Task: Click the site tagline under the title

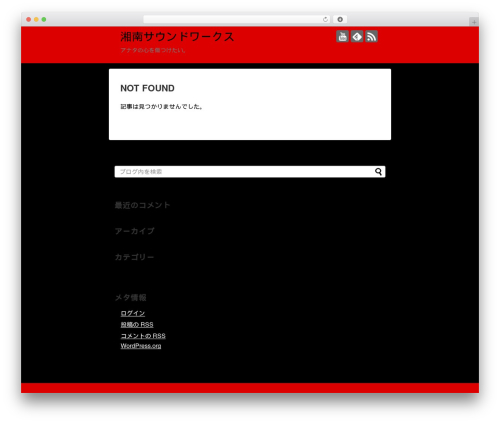Action: point(153,50)
